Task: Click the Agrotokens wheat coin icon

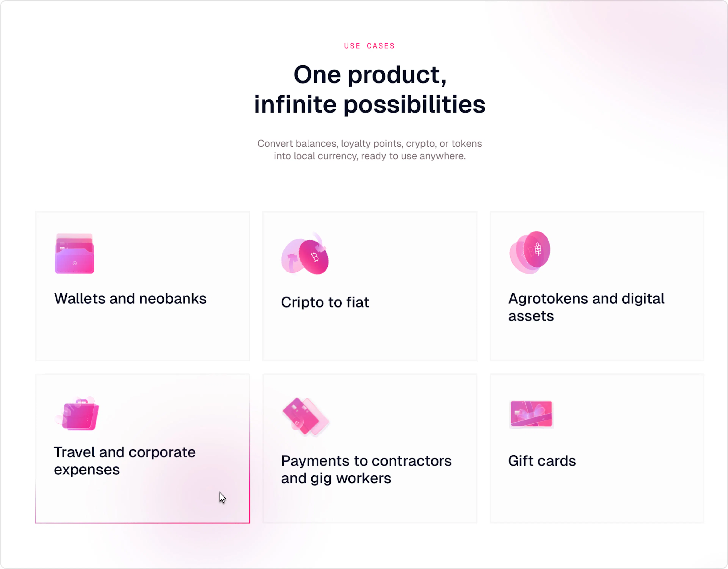Action: 530,252
